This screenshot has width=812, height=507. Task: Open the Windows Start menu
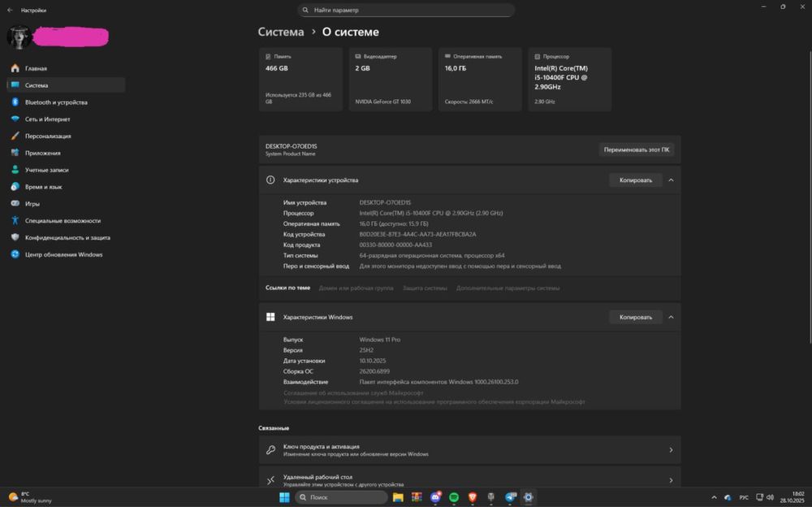coord(284,497)
